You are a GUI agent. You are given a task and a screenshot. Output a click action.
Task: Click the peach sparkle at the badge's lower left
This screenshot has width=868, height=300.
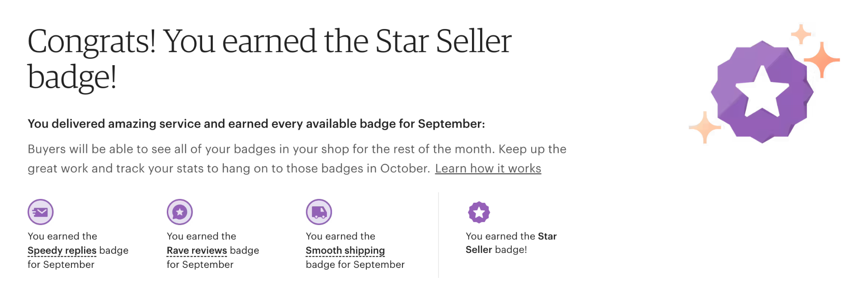705,128
